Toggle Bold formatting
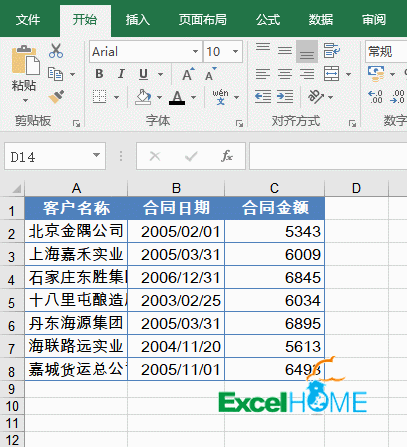This screenshot has height=447, width=407. [x=99, y=74]
